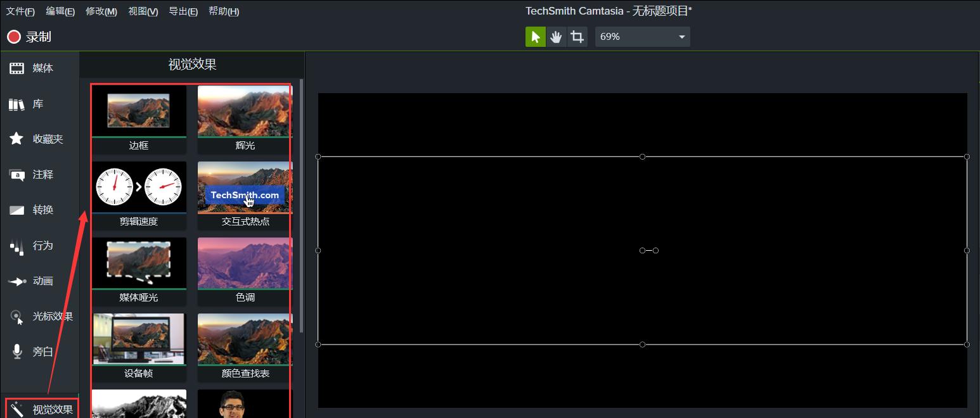Select the 边框 border effect thumbnail
The image size is (980, 418).
[139, 120]
